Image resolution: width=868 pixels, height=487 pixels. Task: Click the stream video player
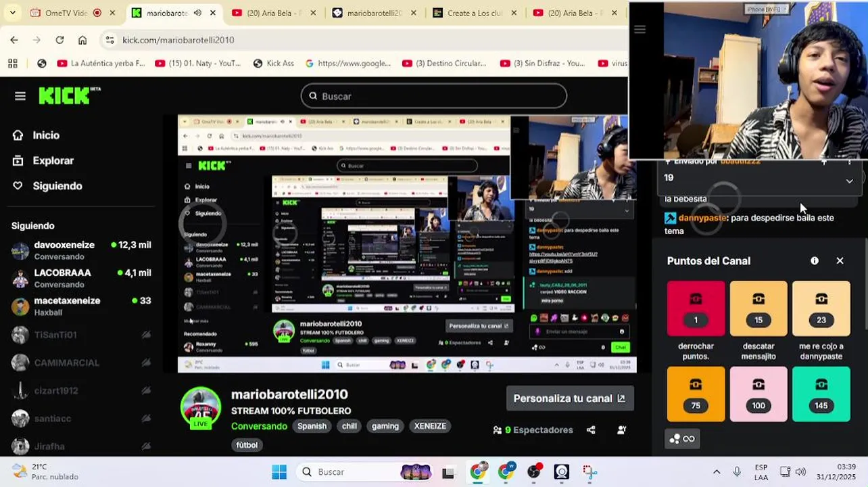(407, 244)
